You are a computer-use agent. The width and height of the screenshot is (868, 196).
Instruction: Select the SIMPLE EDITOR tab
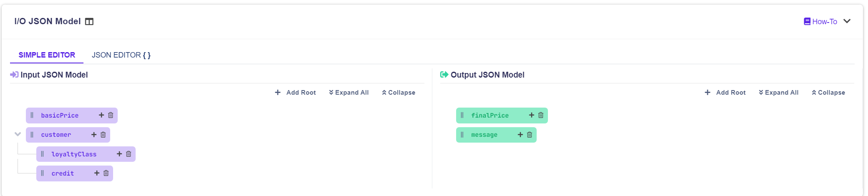47,55
